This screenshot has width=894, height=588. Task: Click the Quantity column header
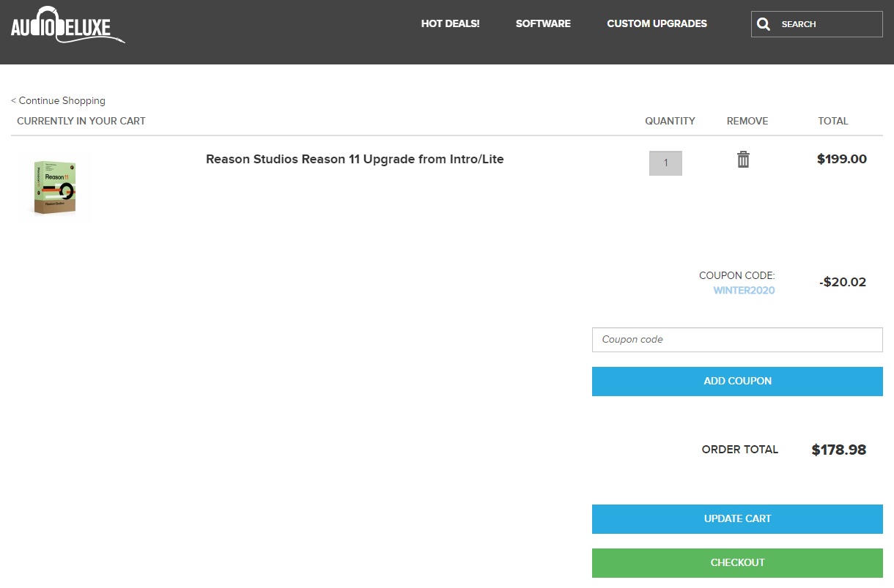click(670, 121)
